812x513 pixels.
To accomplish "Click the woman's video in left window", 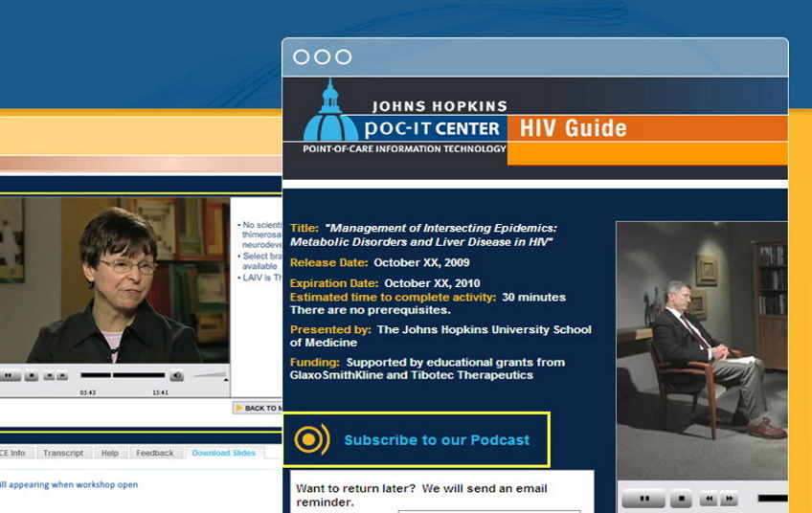I will click(x=115, y=280).
